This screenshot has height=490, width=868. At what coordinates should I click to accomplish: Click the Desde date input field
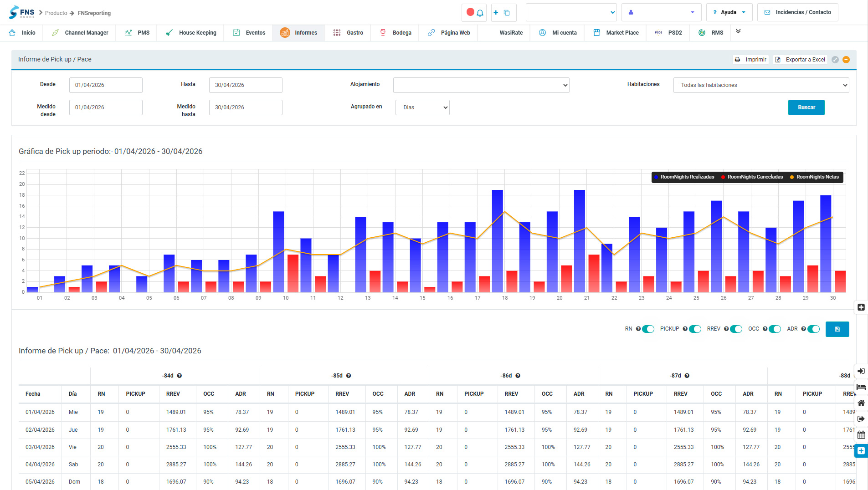click(106, 85)
